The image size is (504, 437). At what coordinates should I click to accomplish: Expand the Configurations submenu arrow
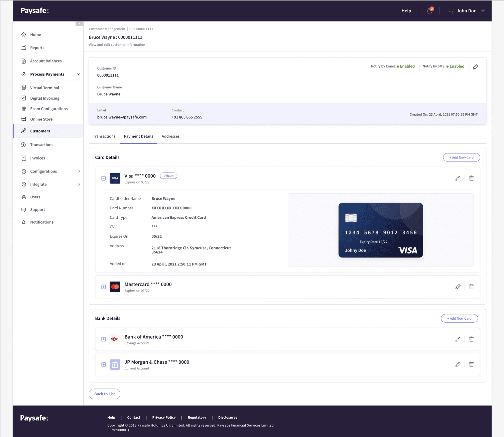(79, 171)
